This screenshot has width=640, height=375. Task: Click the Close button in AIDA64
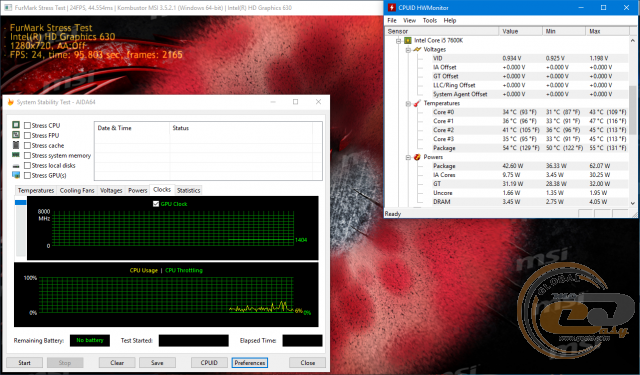tap(307, 363)
